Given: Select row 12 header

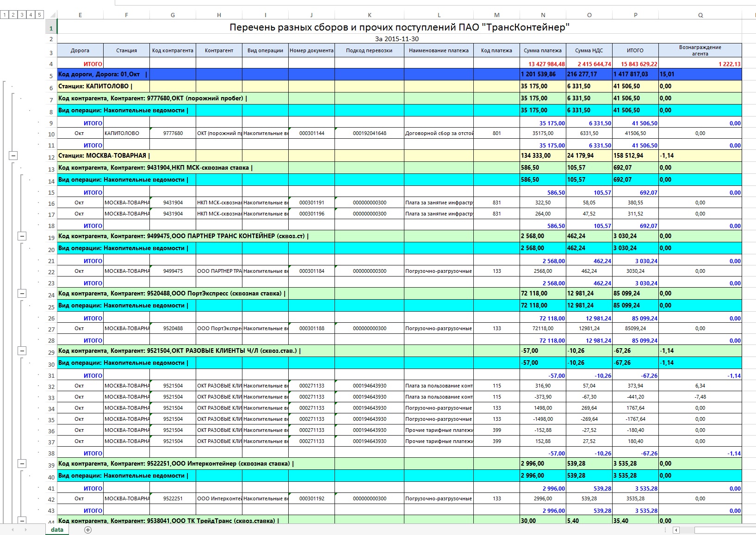Looking at the screenshot, I should pos(51,156).
